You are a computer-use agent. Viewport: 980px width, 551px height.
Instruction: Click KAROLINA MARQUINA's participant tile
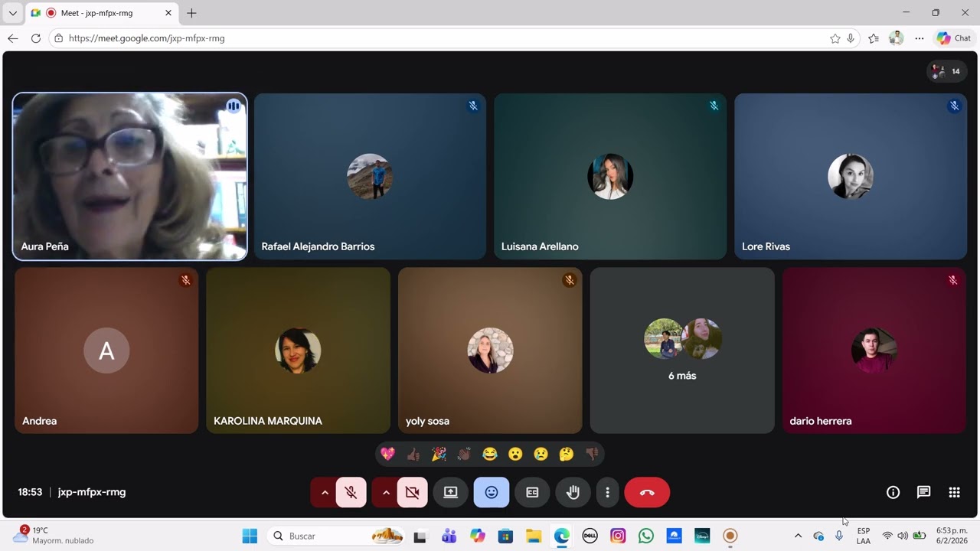coord(298,350)
